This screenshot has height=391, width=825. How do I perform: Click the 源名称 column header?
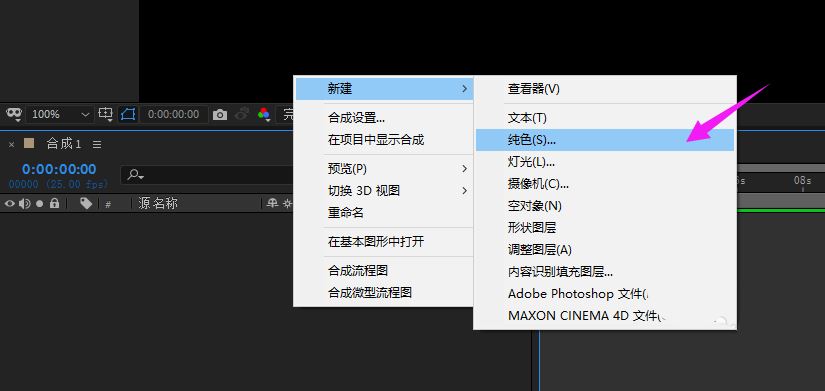(x=158, y=204)
